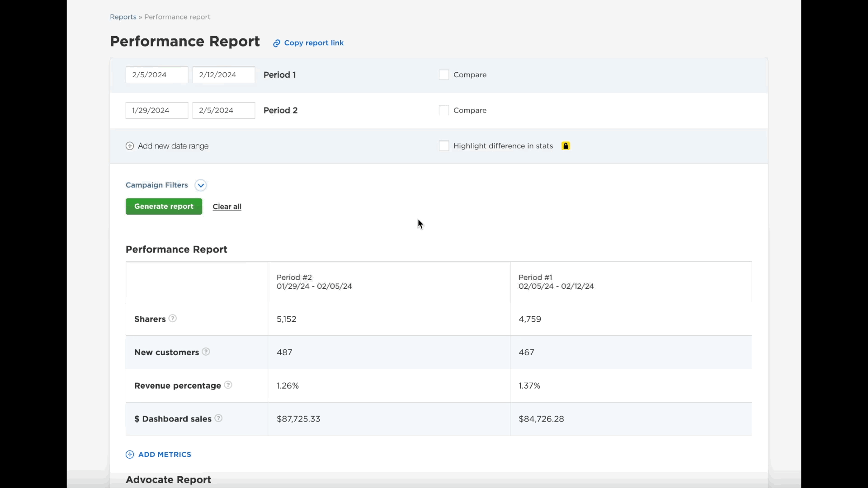Click the Revenue percentage row label

coord(178,386)
